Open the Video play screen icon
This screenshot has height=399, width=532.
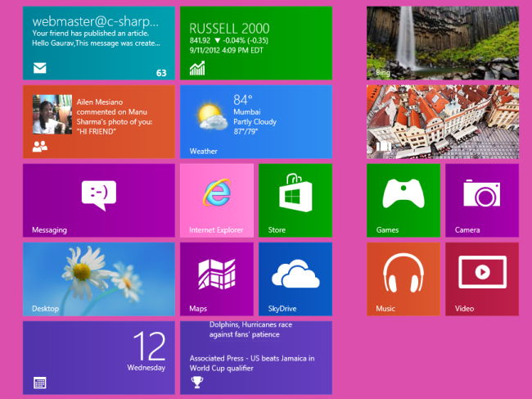(482, 272)
